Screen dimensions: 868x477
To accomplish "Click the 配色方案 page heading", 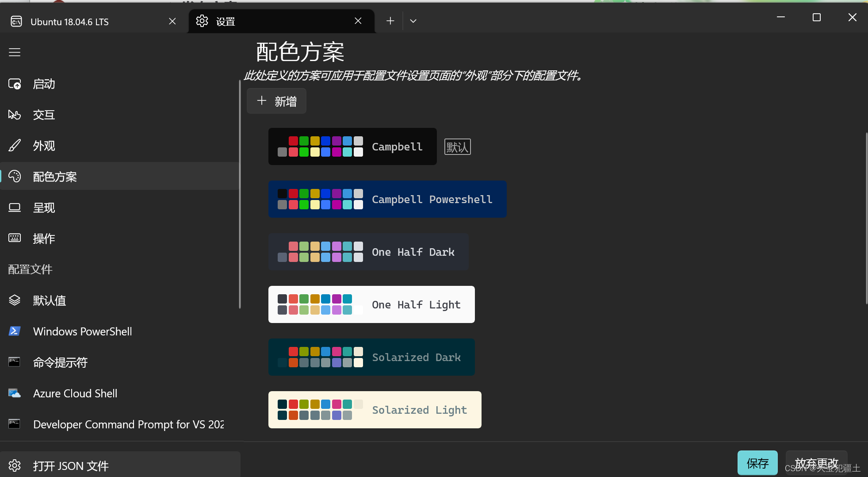I will tap(300, 52).
